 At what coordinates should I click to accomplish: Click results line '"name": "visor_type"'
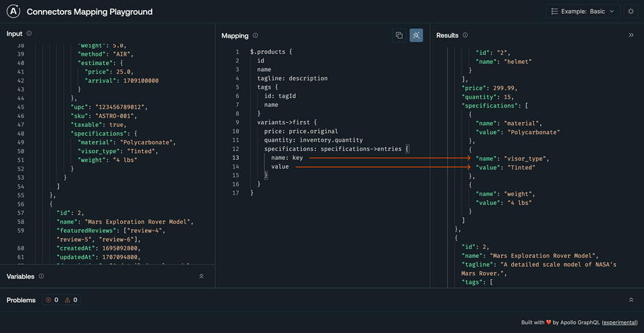coord(512,158)
